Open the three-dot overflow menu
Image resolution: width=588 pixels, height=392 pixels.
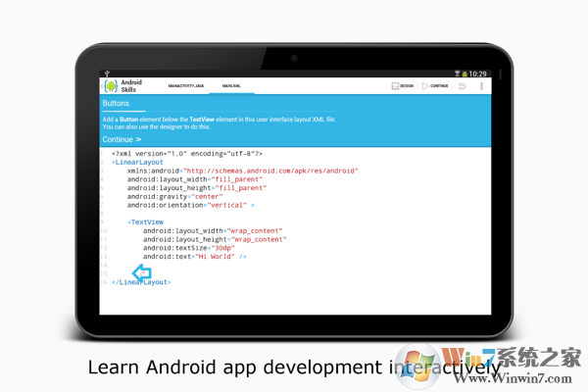pos(481,86)
